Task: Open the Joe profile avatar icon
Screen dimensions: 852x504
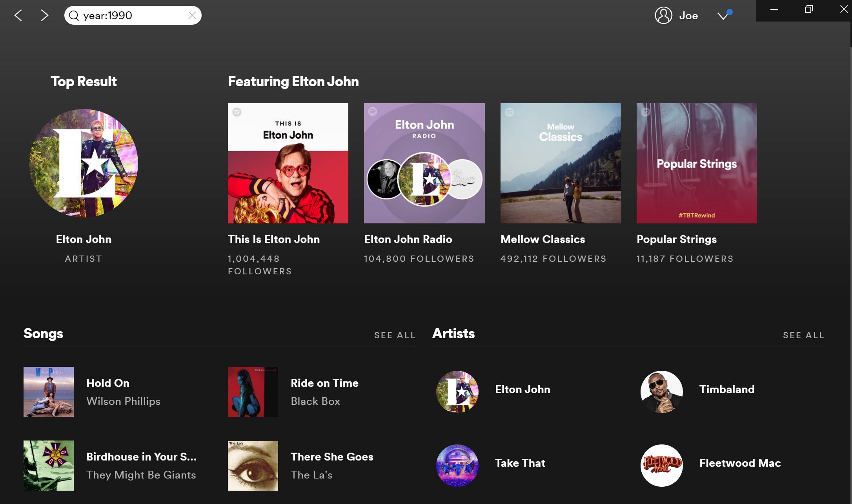Action: (663, 16)
